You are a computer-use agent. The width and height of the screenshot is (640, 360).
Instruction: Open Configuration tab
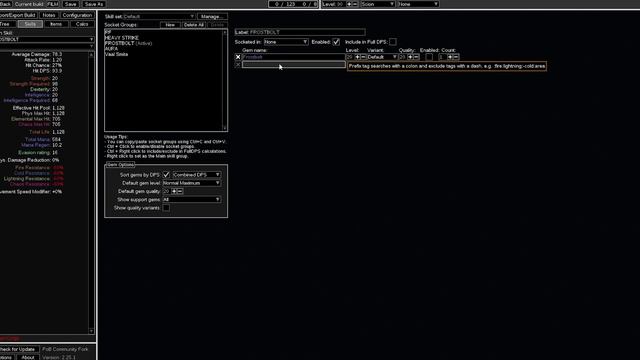point(77,15)
